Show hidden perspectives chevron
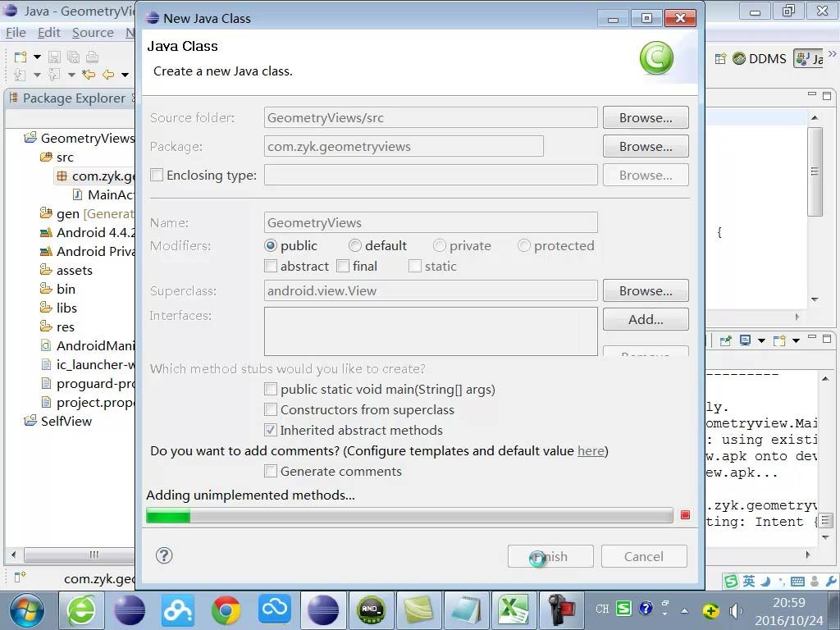The height and width of the screenshot is (630, 840). [x=832, y=53]
